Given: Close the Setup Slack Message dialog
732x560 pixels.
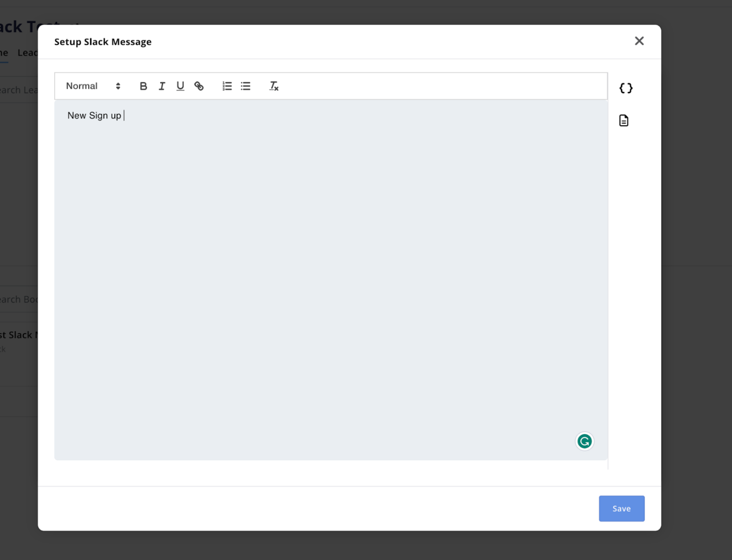Looking at the screenshot, I should point(639,41).
